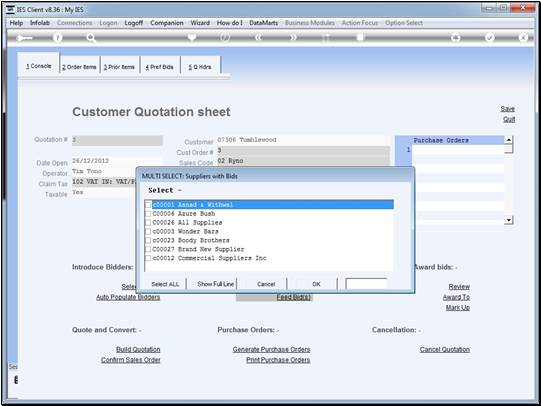Confirm the supplier selection with OK
Viewport: 541px width, 406px height.
tap(316, 284)
